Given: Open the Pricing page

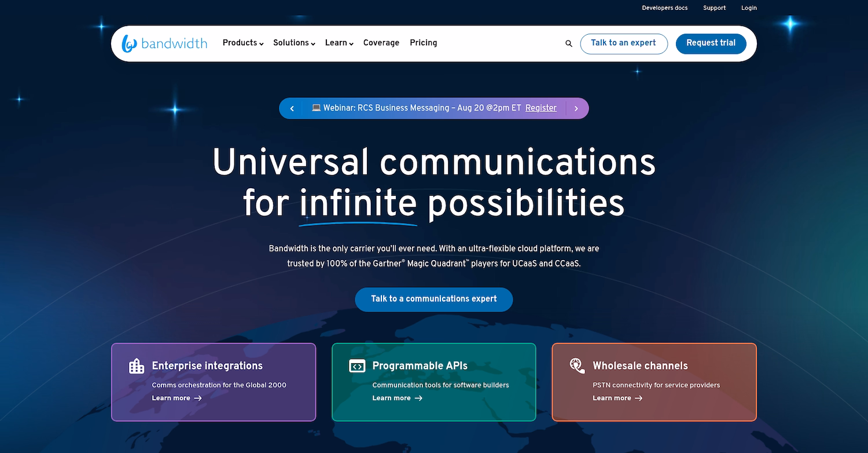Looking at the screenshot, I should tap(424, 43).
